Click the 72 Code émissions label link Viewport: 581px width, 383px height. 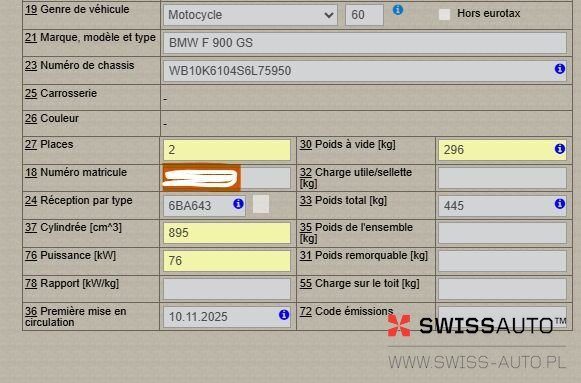[x=346, y=311]
